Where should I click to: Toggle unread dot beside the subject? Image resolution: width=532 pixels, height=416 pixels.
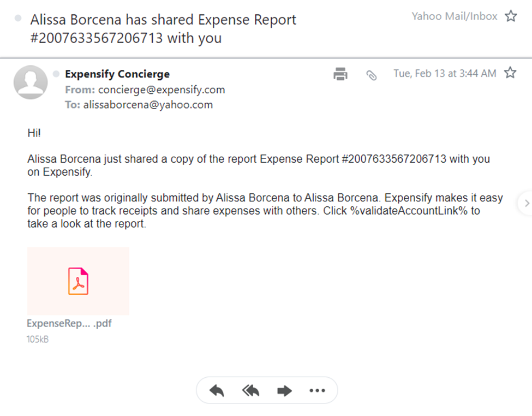18,19
